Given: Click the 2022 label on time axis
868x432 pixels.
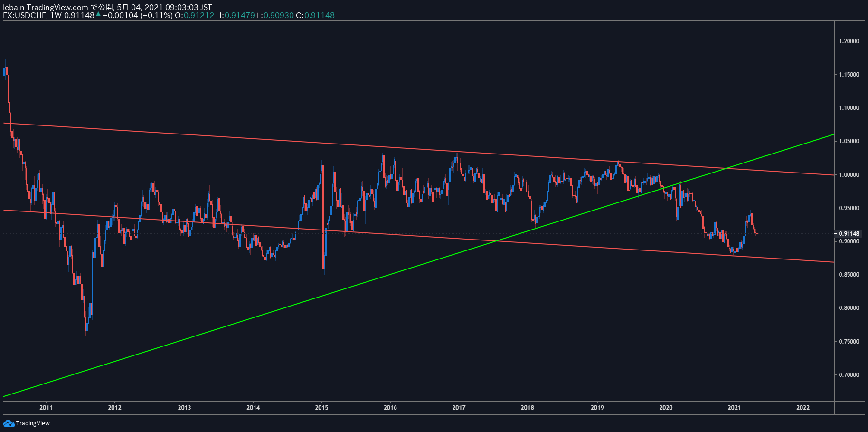Looking at the screenshot, I should [803, 407].
